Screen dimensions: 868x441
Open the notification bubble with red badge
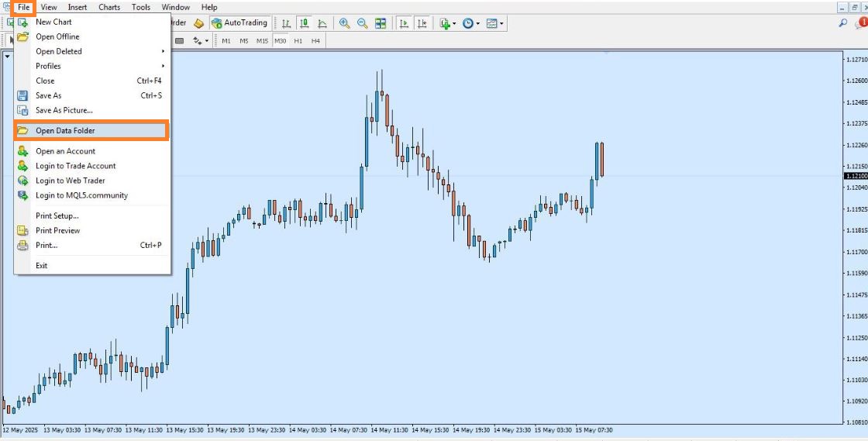[859, 23]
